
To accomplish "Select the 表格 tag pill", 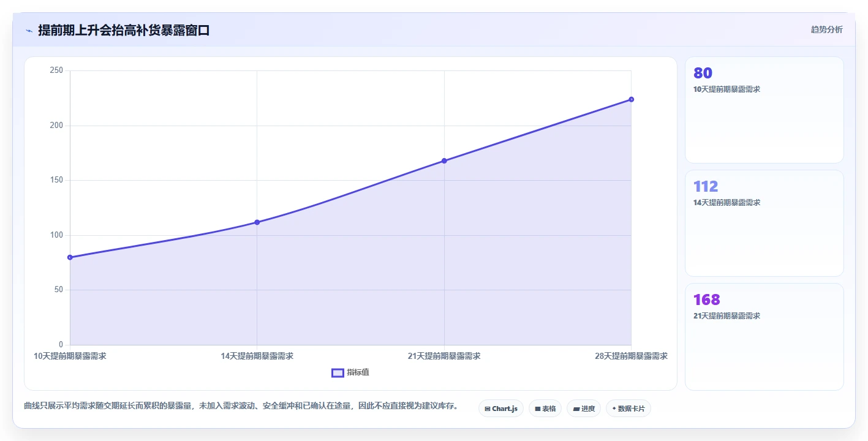I will pos(545,409).
